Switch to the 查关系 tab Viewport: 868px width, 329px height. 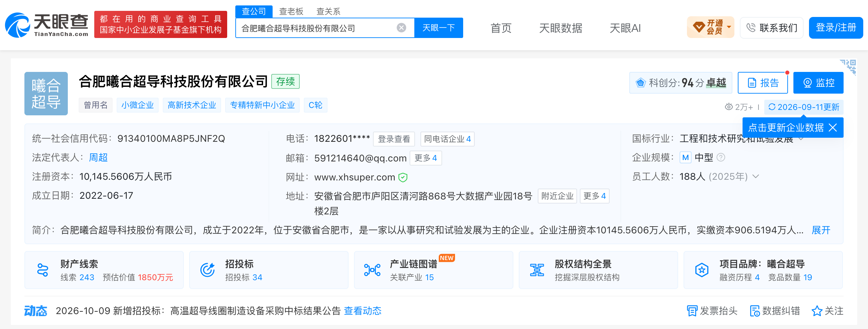(329, 12)
